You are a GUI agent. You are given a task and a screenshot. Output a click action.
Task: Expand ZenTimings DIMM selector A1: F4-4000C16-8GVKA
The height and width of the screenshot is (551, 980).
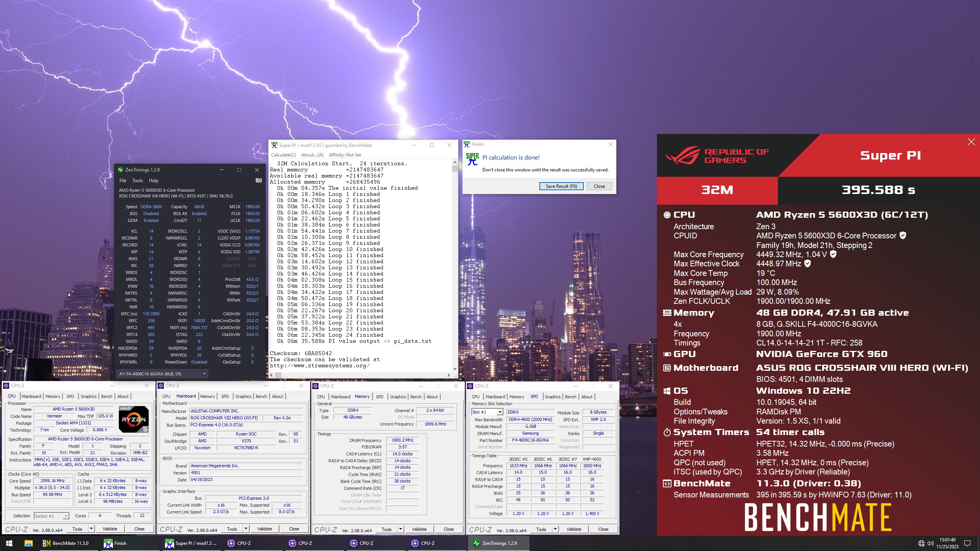tap(162, 373)
